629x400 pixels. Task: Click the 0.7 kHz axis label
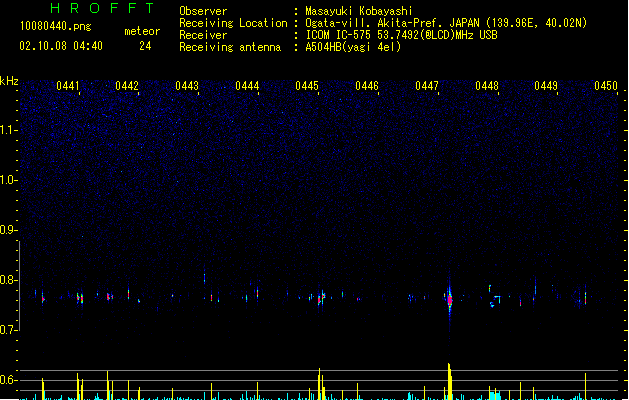click(x=8, y=330)
